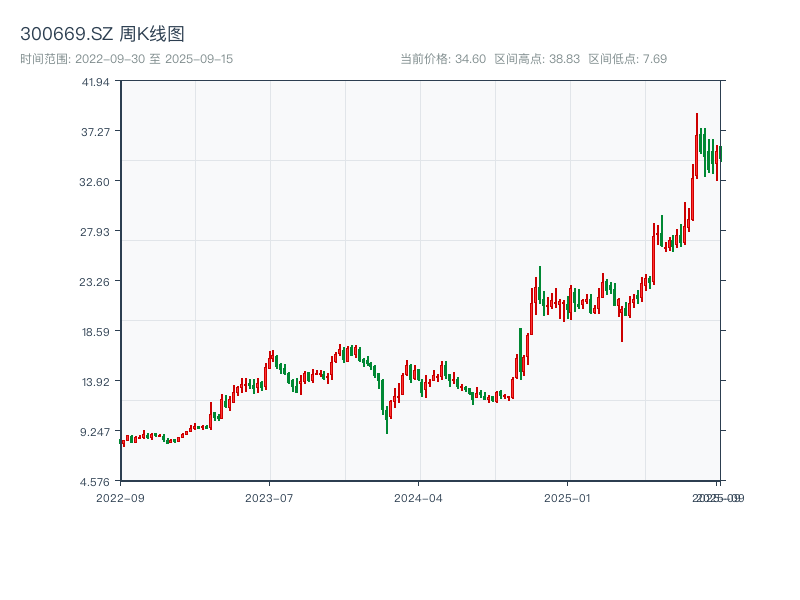Select the 2024-04 date axis label
The image size is (800, 600).
(x=419, y=497)
